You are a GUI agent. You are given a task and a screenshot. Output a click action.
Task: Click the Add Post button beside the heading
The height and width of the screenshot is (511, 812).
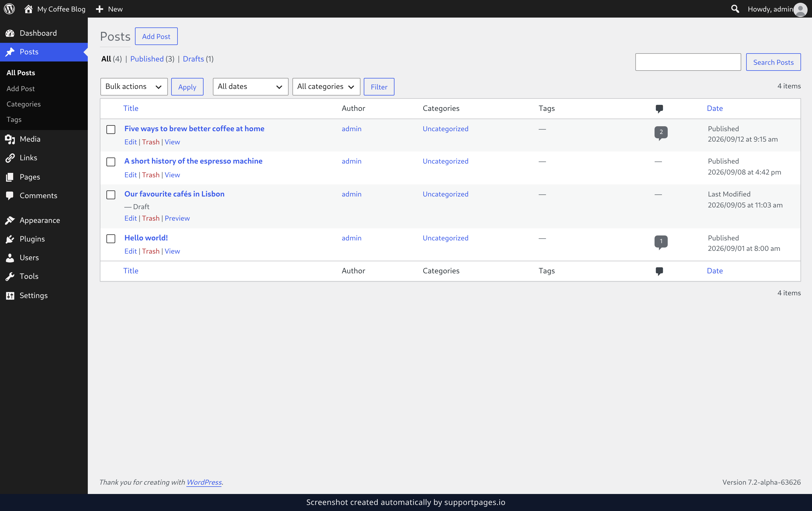click(156, 36)
